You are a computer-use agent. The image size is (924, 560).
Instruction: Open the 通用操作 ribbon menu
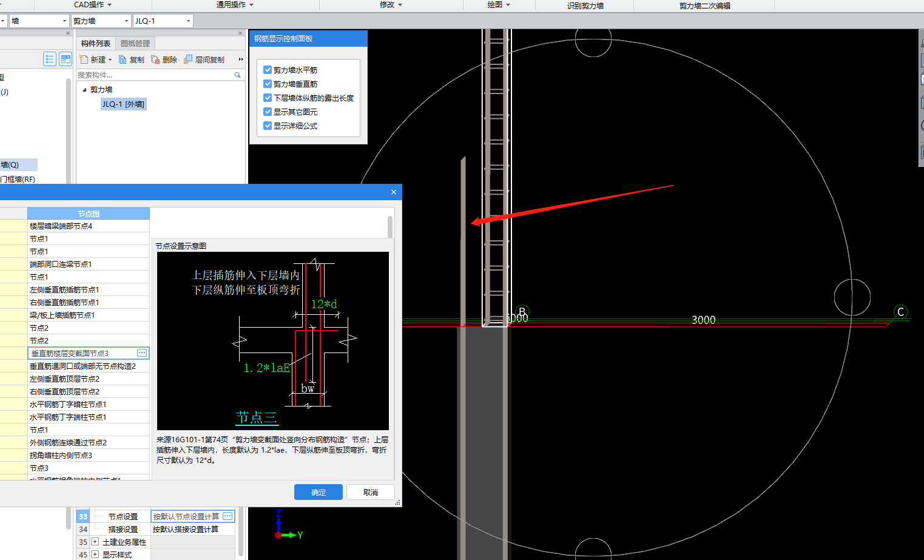pos(235,5)
